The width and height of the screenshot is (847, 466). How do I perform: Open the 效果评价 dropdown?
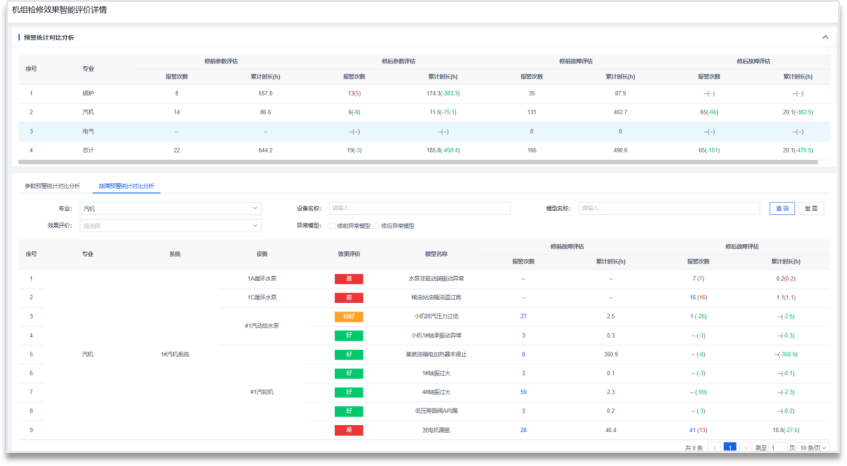[x=169, y=226]
